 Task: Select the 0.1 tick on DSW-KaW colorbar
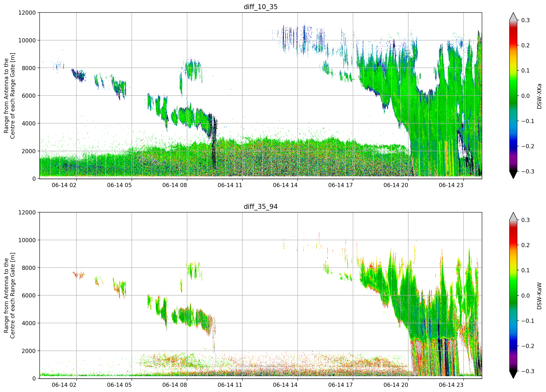click(526, 270)
